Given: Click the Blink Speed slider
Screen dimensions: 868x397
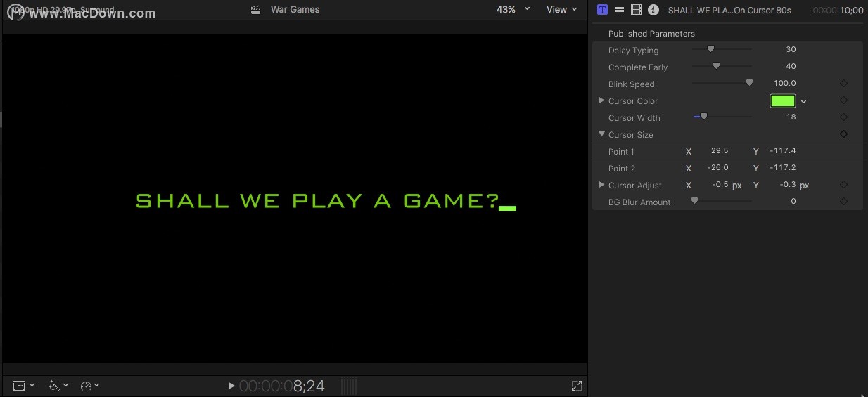Looking at the screenshot, I should click(722, 83).
